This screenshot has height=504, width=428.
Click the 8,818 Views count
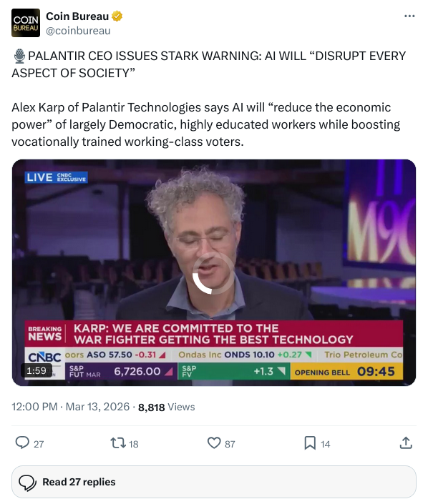(x=166, y=407)
